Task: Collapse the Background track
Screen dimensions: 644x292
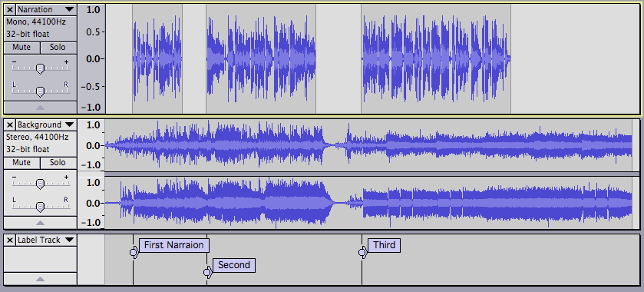Action: [40, 223]
